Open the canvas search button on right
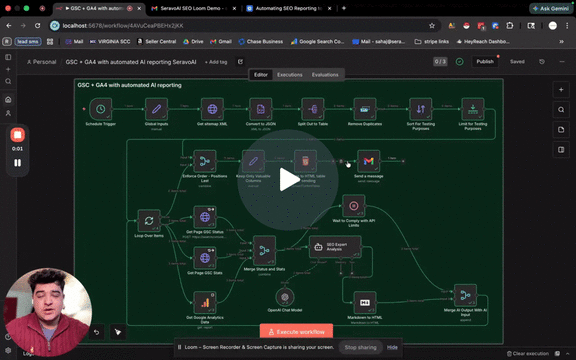 pyautogui.click(x=561, y=109)
